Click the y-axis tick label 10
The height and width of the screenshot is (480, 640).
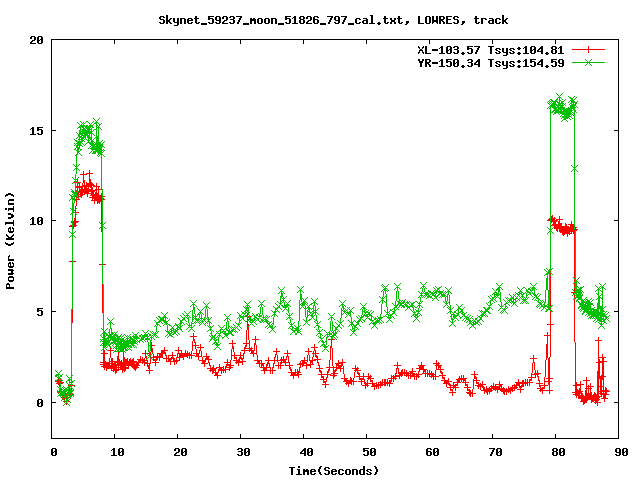pos(36,221)
